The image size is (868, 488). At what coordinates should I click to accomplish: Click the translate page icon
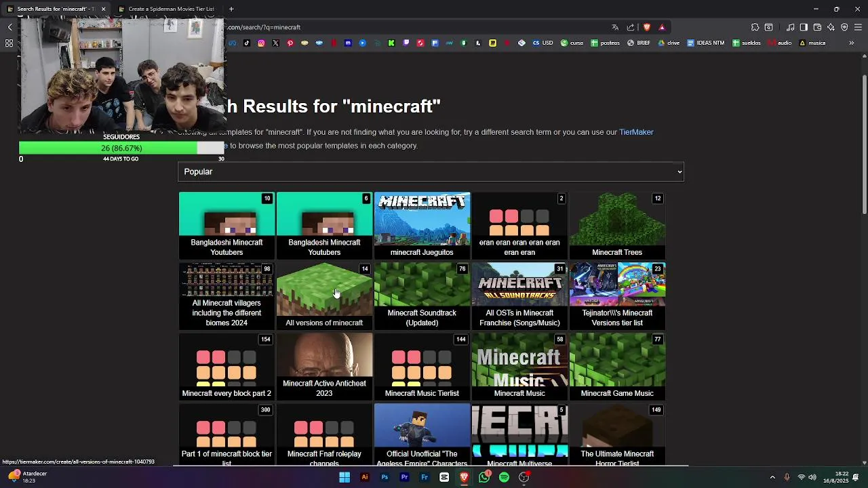615,27
